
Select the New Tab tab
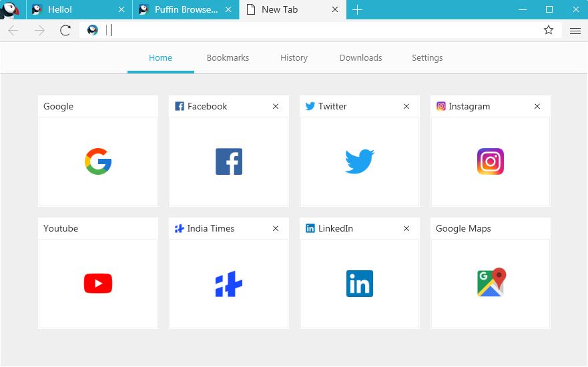click(x=292, y=10)
